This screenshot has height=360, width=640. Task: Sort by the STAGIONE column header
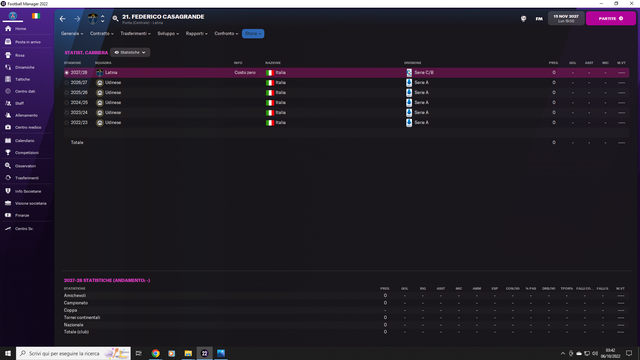[x=72, y=63]
